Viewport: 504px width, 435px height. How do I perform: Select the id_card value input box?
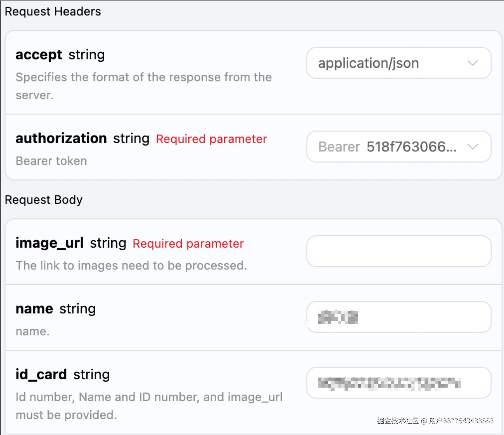pyautogui.click(x=399, y=383)
